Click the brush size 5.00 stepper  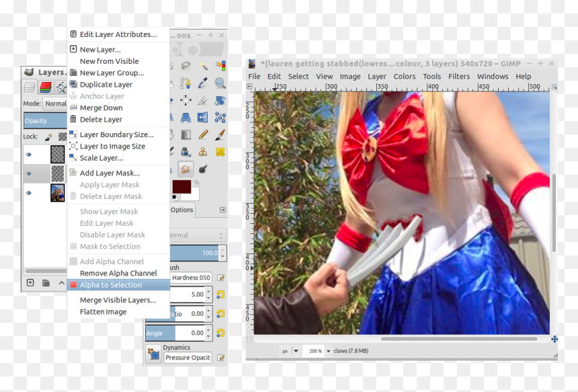coord(208,295)
